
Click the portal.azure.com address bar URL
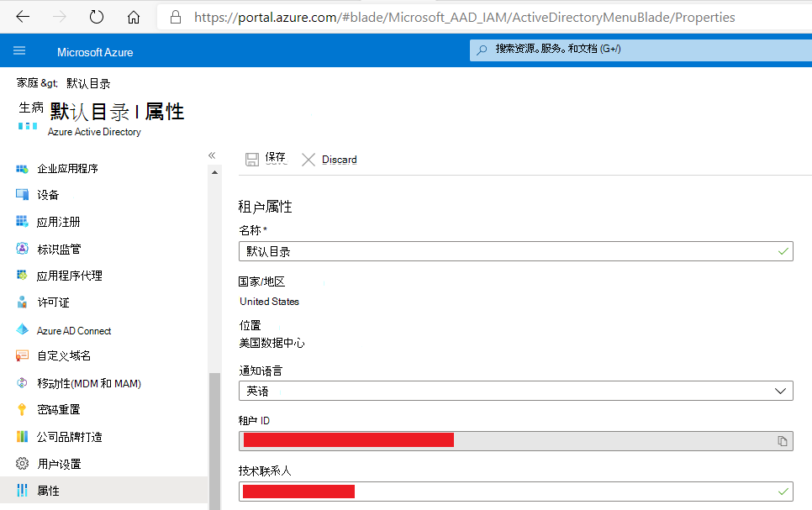[464, 18]
